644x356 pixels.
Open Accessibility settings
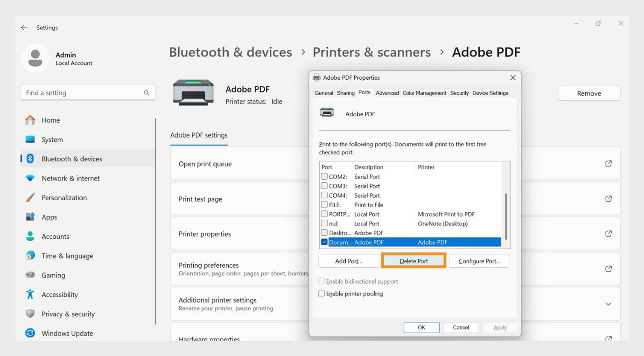point(59,294)
